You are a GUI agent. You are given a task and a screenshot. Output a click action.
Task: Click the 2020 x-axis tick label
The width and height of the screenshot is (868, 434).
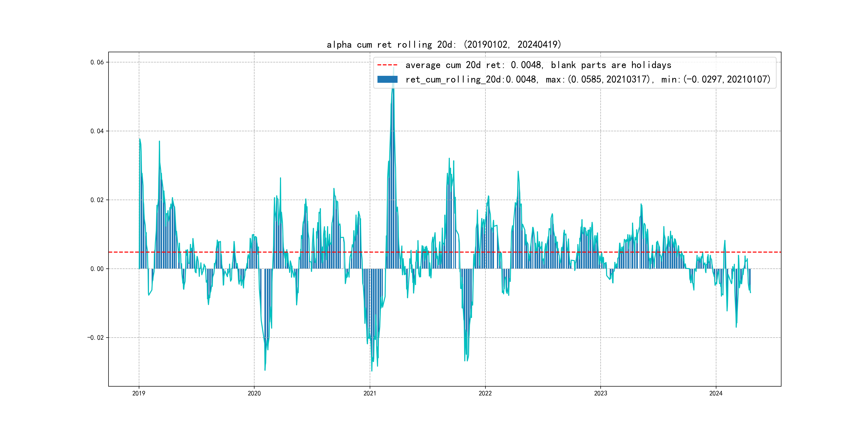254,393
